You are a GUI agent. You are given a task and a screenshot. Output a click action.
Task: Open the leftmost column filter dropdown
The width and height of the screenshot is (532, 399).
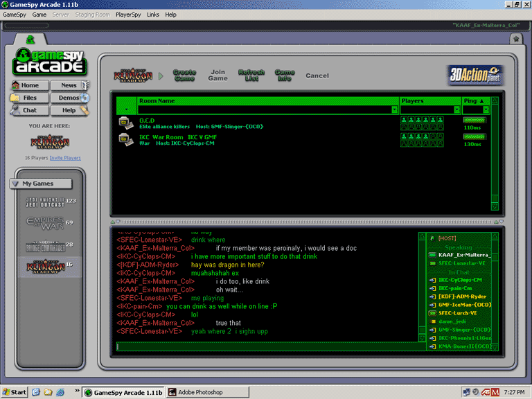pyautogui.click(x=126, y=109)
